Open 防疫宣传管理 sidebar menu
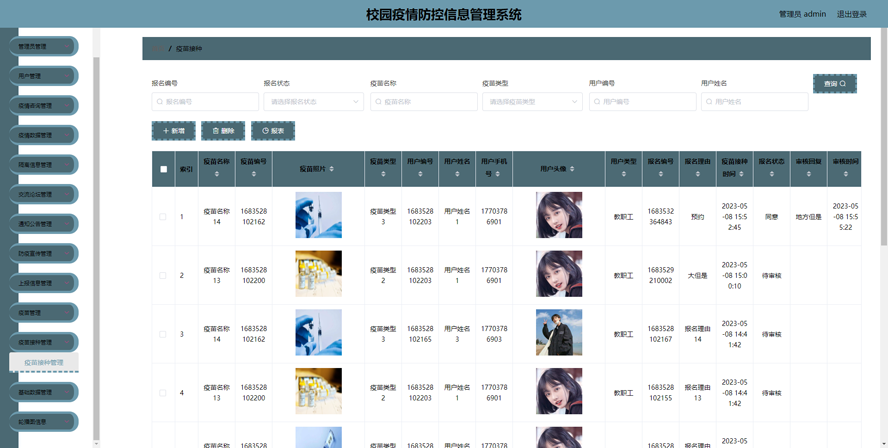888x448 pixels. click(x=44, y=253)
